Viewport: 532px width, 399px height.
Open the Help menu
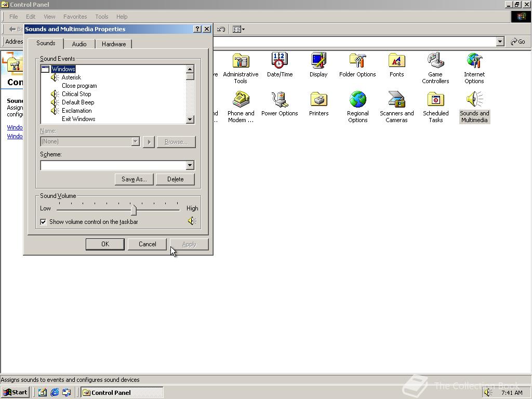pos(122,17)
